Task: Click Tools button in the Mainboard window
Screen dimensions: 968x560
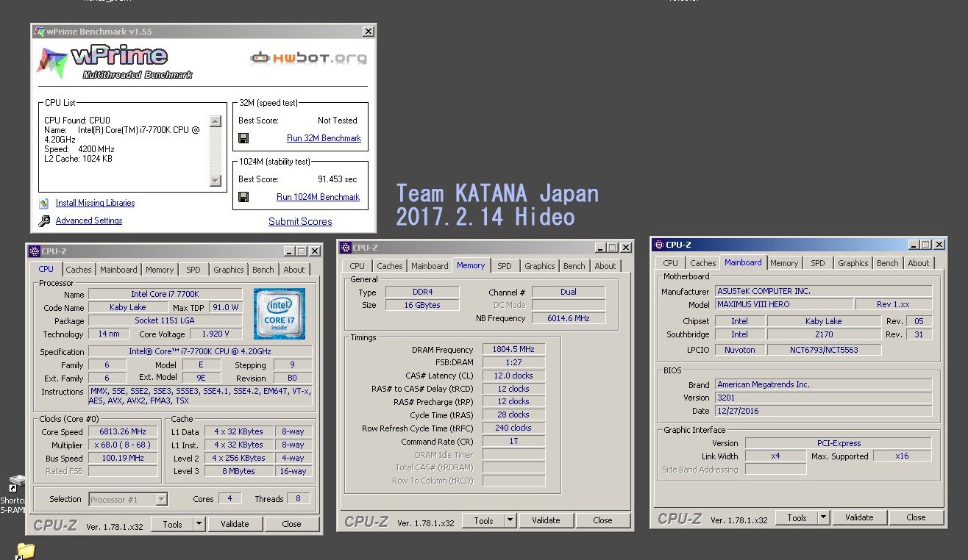Action: coord(797,517)
